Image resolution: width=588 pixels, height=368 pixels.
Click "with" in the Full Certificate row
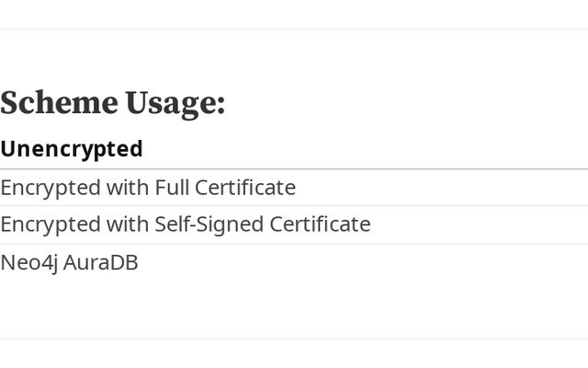click(x=128, y=188)
